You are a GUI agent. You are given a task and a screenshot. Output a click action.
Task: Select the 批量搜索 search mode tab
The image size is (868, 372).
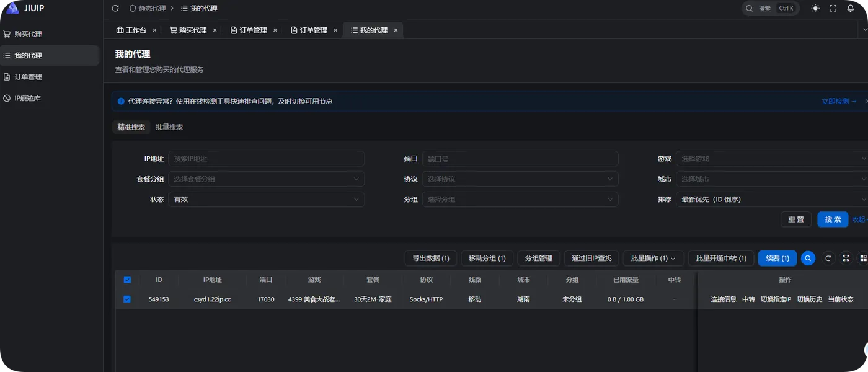169,126
